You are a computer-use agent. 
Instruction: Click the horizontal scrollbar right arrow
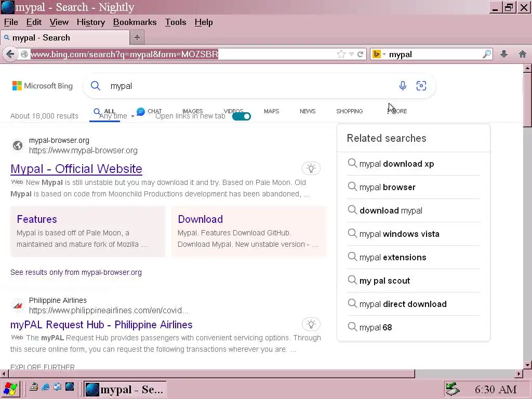pos(519,374)
